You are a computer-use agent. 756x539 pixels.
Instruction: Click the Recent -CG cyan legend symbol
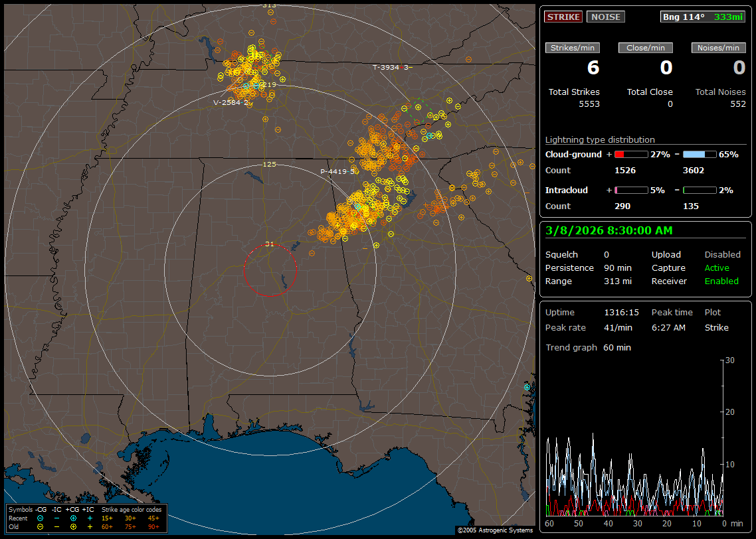[40, 518]
